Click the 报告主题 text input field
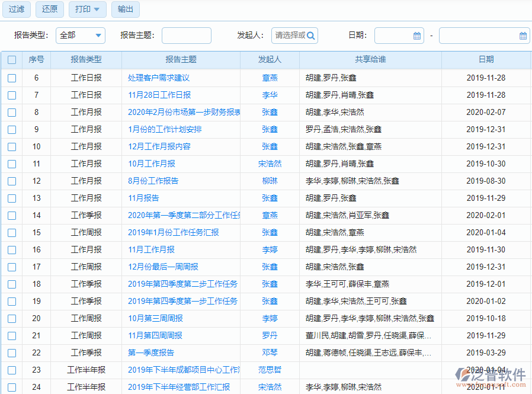Viewport: 532px width, 394px height. tap(188, 36)
